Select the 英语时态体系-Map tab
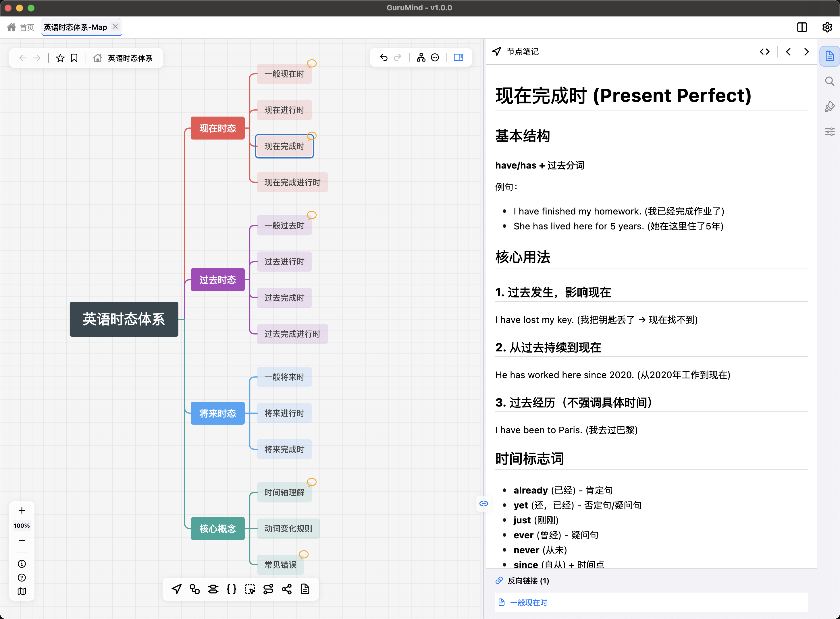840x619 pixels. point(75,27)
